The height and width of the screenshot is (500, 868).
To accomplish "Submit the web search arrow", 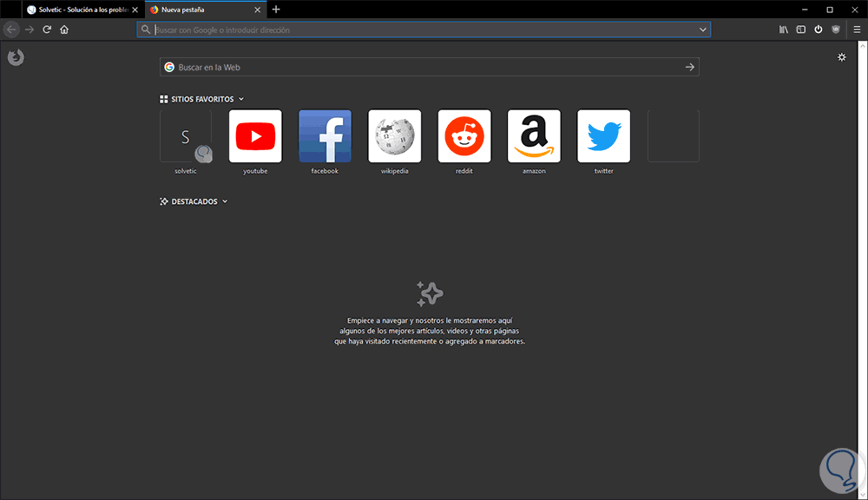I will (x=690, y=67).
